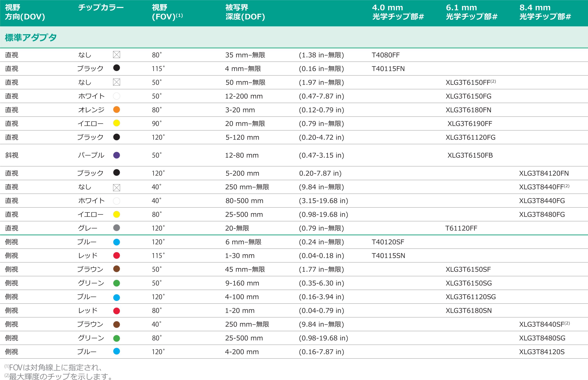Click the brown dot in XLG3T6150SF row
Image resolution: width=588 pixels, height=380 pixels.
point(116,269)
